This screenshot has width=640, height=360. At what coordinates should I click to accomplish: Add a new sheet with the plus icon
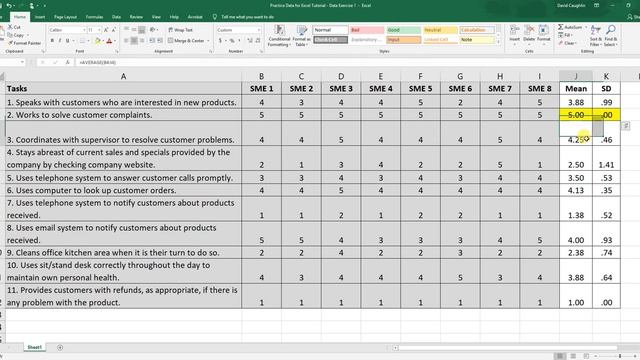tap(60, 347)
